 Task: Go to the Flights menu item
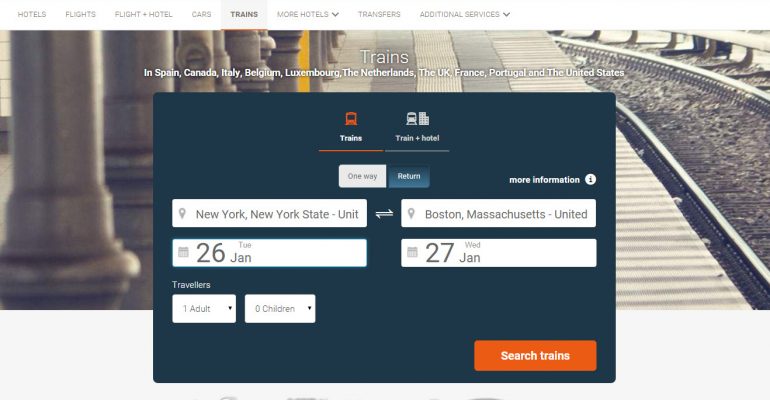(x=81, y=14)
